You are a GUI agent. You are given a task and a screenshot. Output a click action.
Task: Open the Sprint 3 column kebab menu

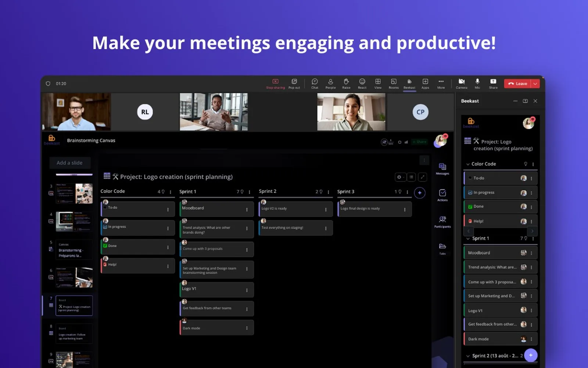(x=407, y=192)
